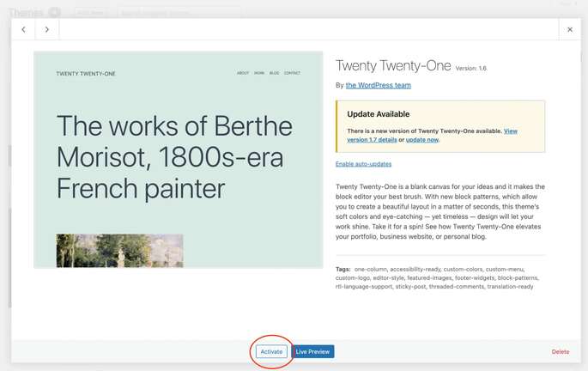This screenshot has width=588, height=371.
Task: Click the Tags label text
Action: click(342, 269)
